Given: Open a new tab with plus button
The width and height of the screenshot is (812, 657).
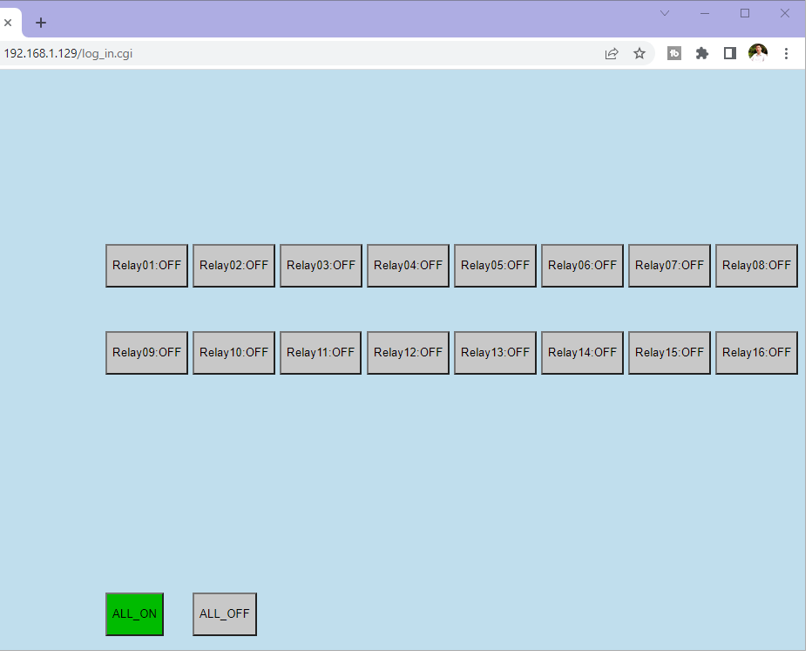Looking at the screenshot, I should tap(41, 23).
